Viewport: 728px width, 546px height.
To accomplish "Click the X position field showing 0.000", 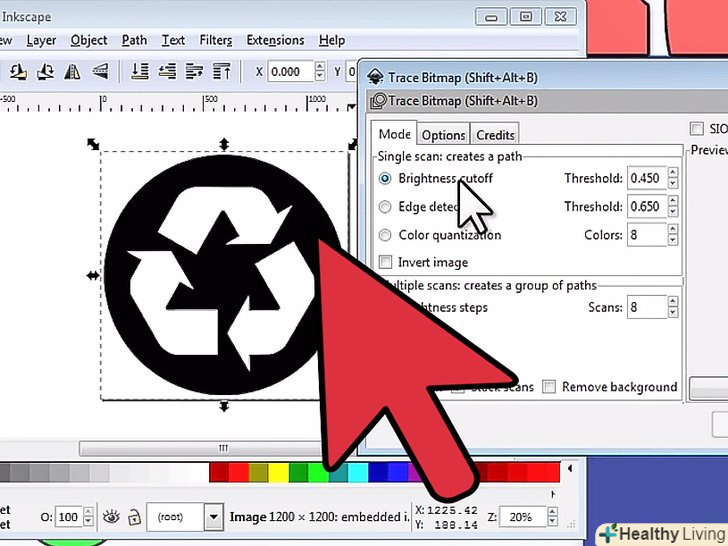I will (291, 72).
